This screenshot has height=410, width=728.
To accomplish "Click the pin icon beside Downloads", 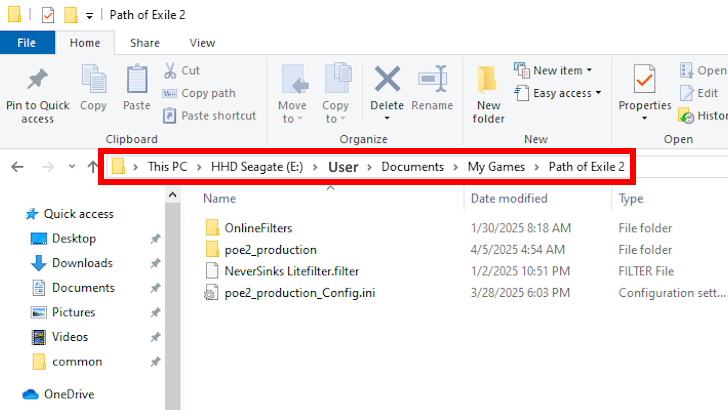I will point(155,263).
